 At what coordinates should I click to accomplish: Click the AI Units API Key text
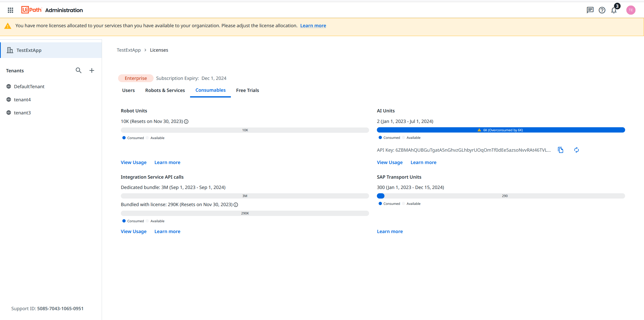click(x=464, y=150)
